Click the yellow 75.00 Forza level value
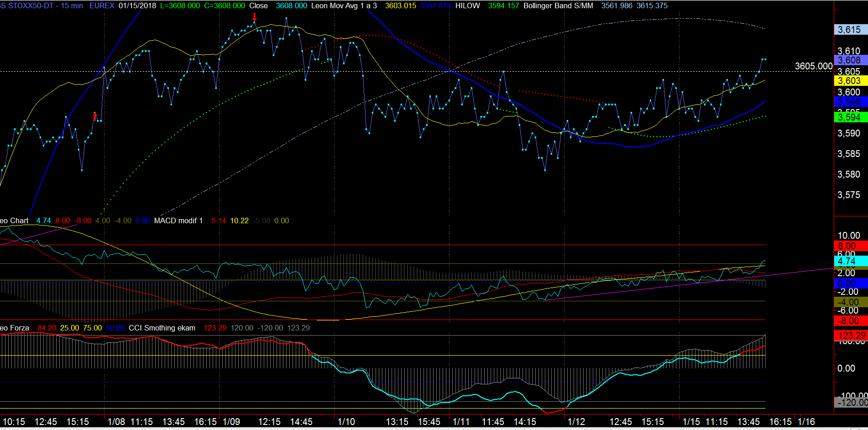The height and width of the screenshot is (430, 868). [x=92, y=328]
